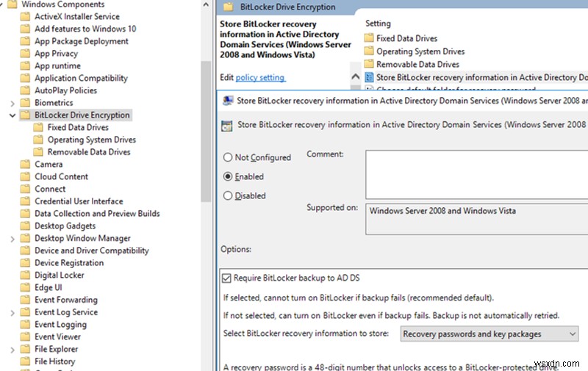Click the Connect folder icon

click(x=25, y=189)
